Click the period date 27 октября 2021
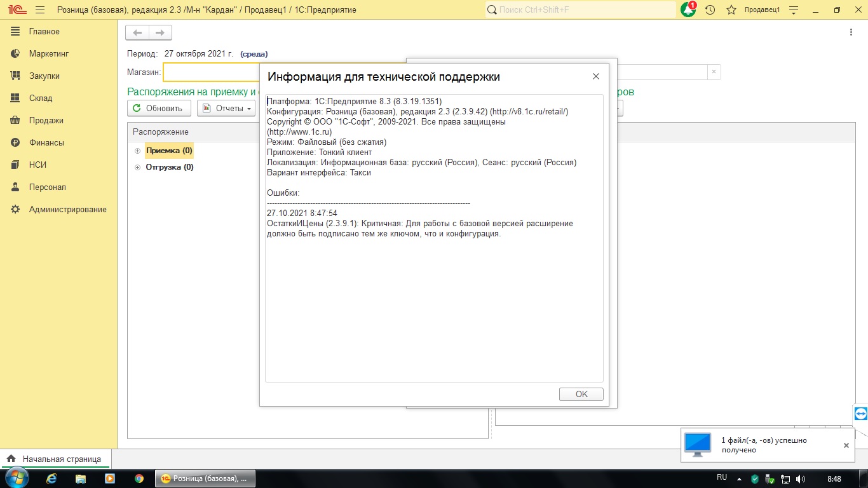The width and height of the screenshot is (868, 488). [x=199, y=54]
